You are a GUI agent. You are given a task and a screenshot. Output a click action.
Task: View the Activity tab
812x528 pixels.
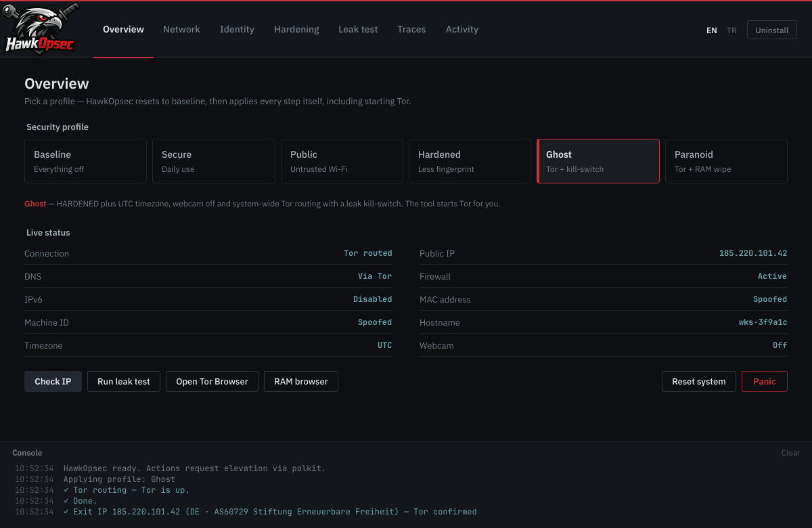pos(462,30)
